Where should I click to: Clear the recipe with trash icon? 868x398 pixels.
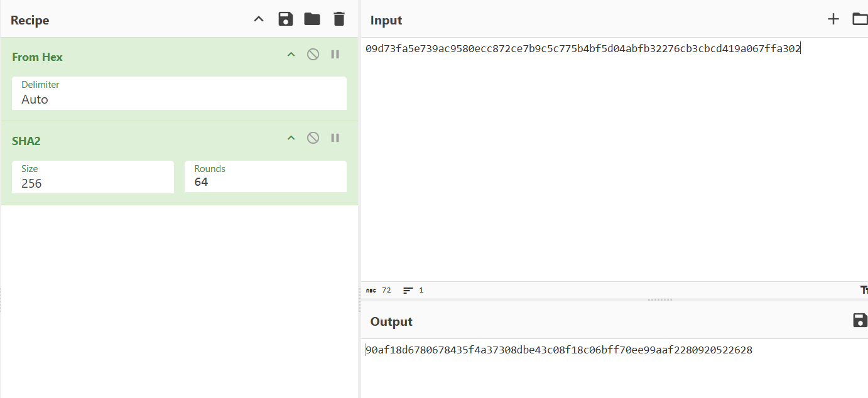tap(339, 19)
